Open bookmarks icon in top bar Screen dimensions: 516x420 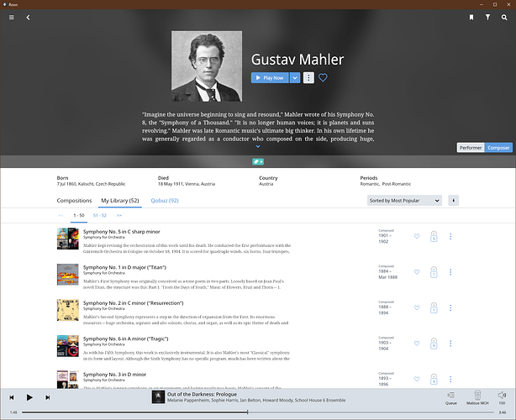pos(471,18)
